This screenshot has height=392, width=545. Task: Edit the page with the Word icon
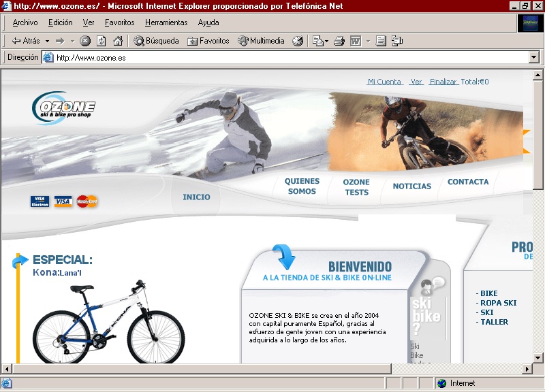pos(356,41)
